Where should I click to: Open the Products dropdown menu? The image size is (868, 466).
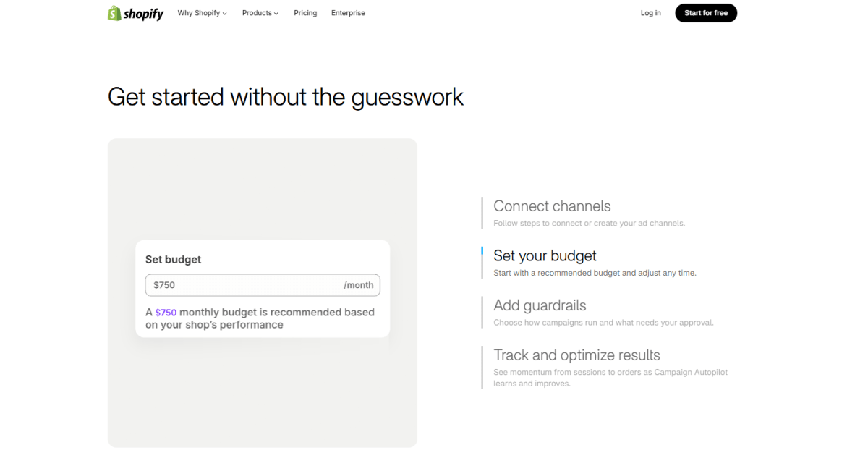coord(260,13)
